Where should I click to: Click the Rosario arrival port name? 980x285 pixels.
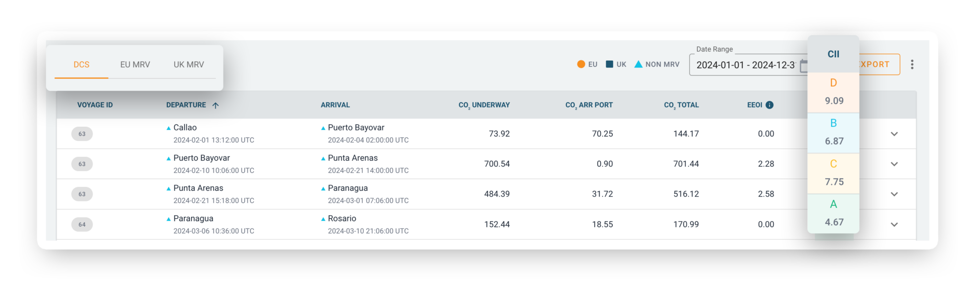point(342,219)
